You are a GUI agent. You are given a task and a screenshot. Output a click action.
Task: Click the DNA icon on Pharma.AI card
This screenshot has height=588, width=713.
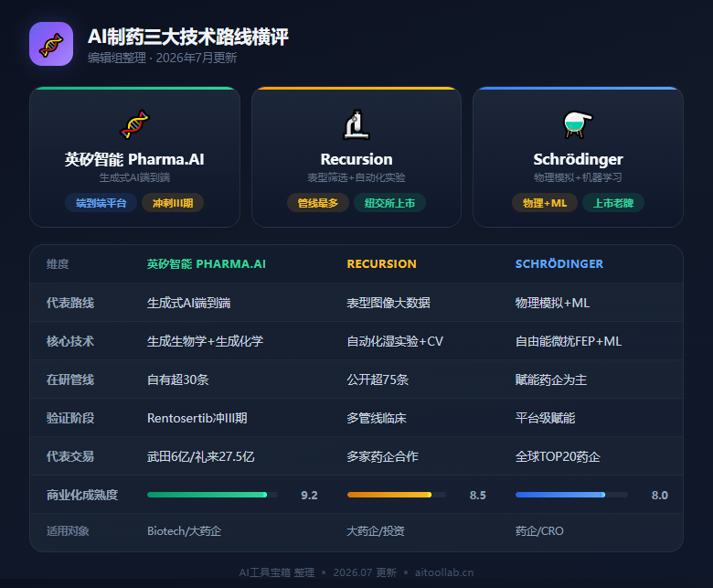[134, 124]
